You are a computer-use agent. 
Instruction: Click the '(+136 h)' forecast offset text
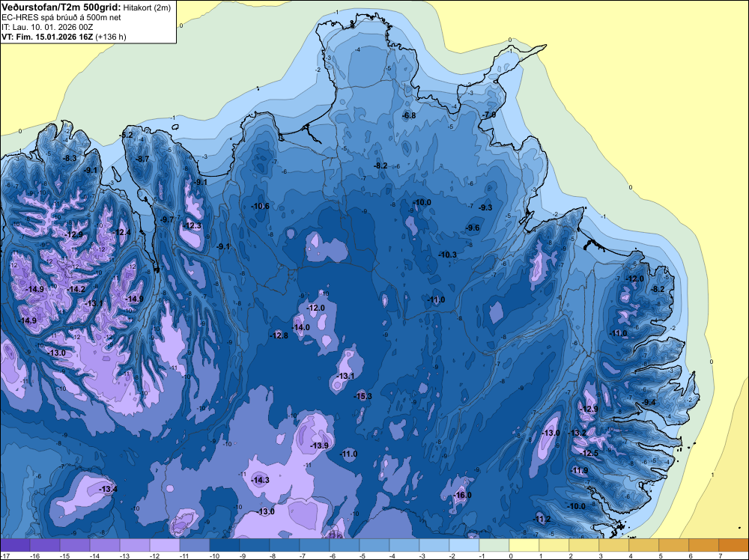(111, 37)
